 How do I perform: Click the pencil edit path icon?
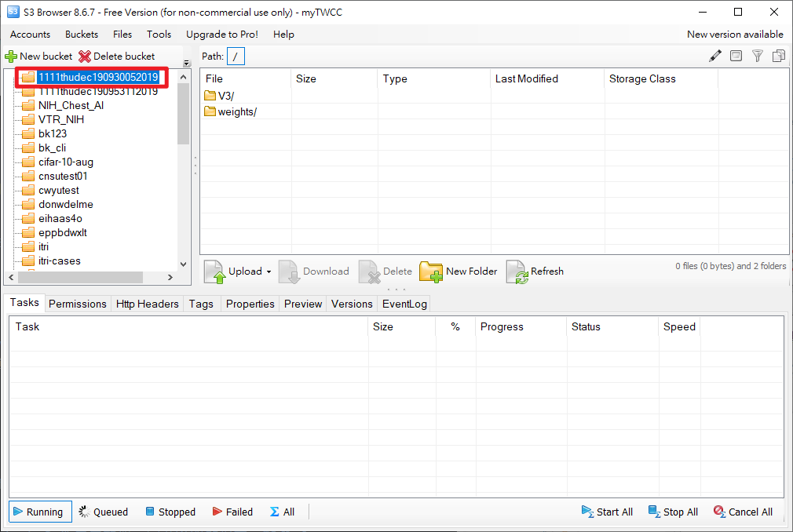pyautogui.click(x=714, y=56)
